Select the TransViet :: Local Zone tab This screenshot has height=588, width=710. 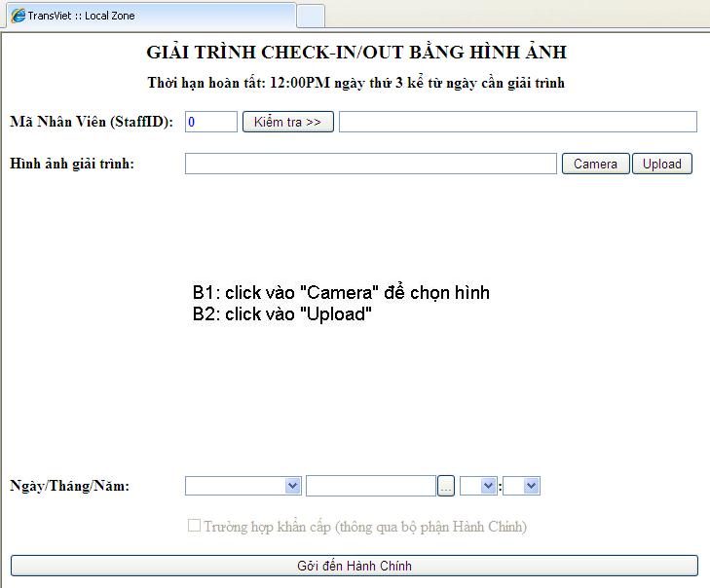tap(151, 16)
